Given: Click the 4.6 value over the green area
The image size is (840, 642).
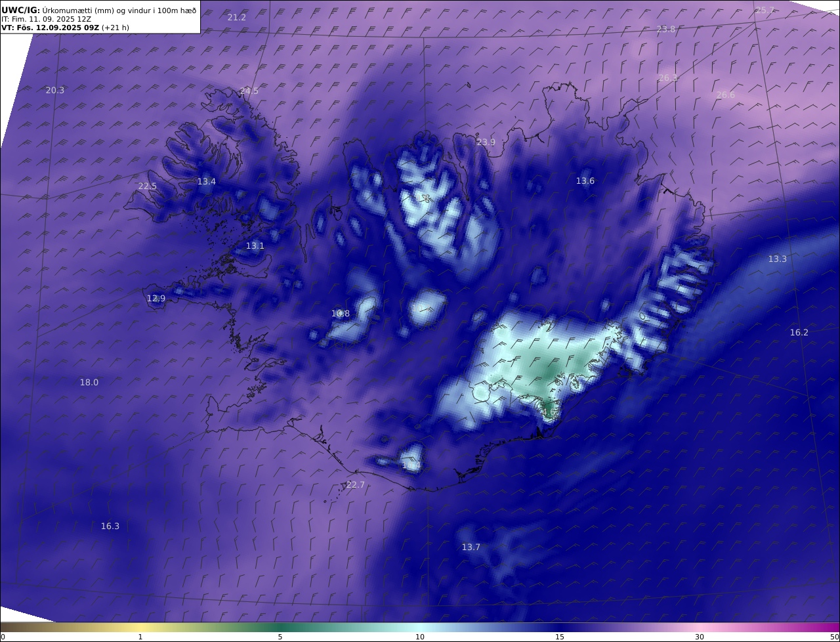Looking at the screenshot, I should pyautogui.click(x=549, y=412).
